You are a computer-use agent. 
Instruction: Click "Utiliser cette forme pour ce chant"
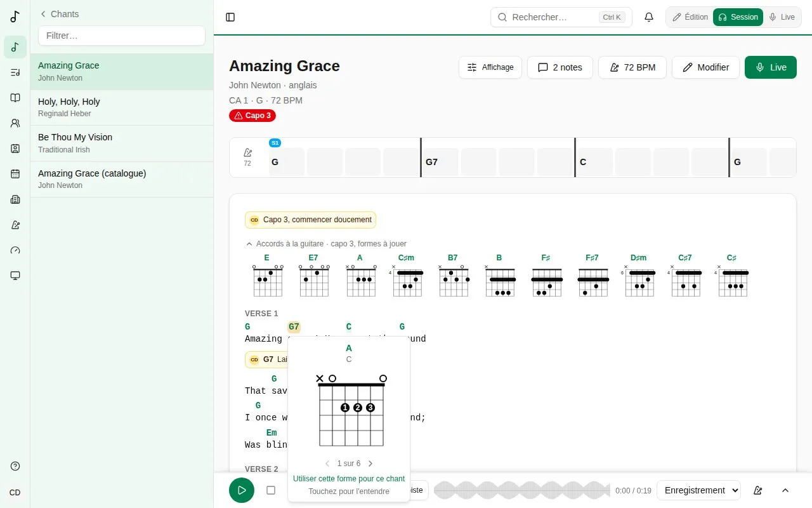(349, 479)
